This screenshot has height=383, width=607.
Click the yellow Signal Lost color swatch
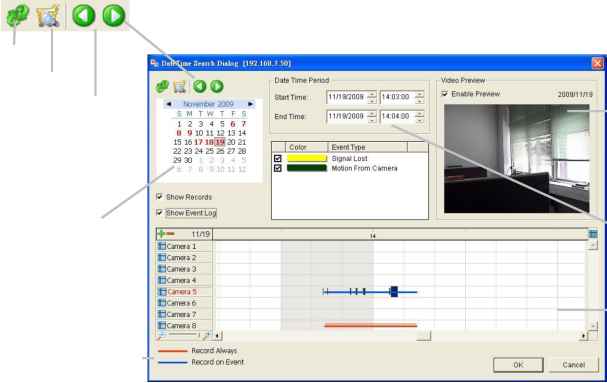307,158
